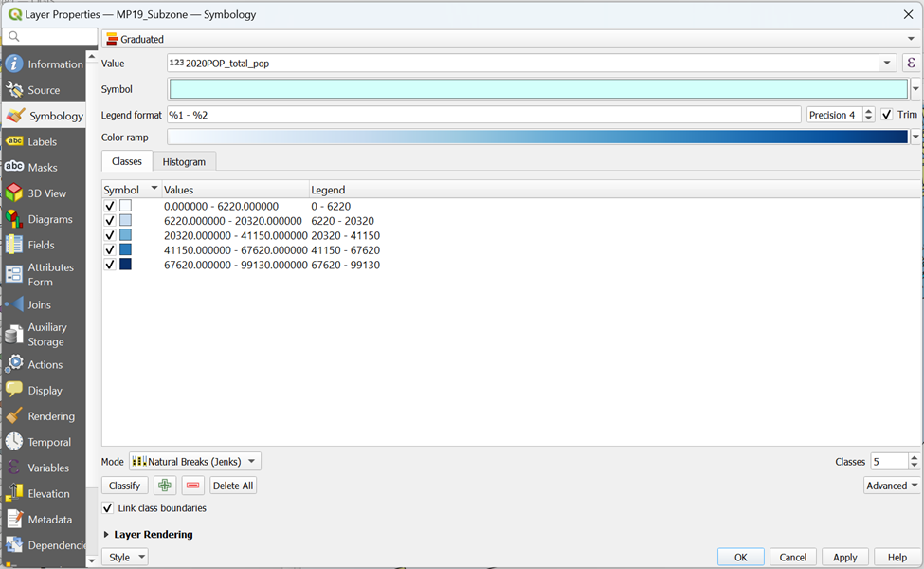The height and width of the screenshot is (569, 924).
Task: Open the expression editor epsilon icon
Action: click(x=911, y=64)
